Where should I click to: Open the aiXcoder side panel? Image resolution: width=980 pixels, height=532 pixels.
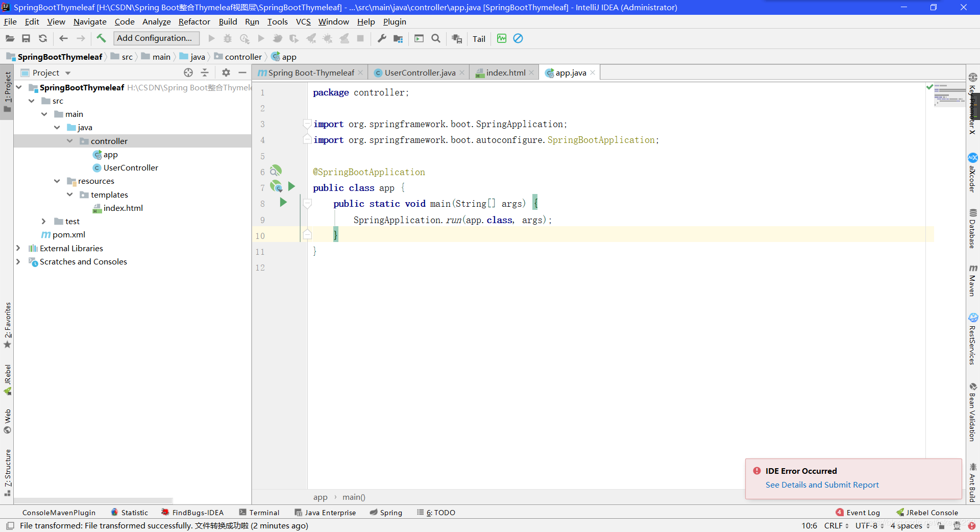click(x=973, y=173)
